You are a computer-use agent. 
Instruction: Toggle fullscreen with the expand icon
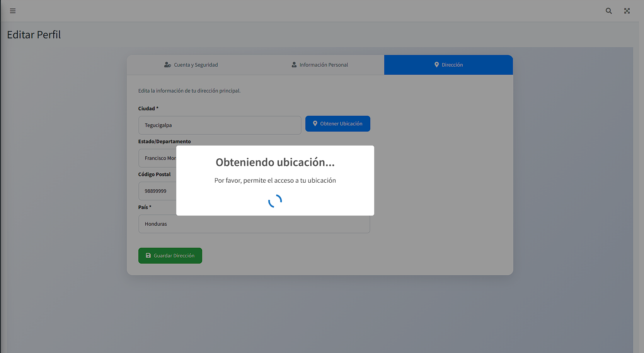point(627,11)
